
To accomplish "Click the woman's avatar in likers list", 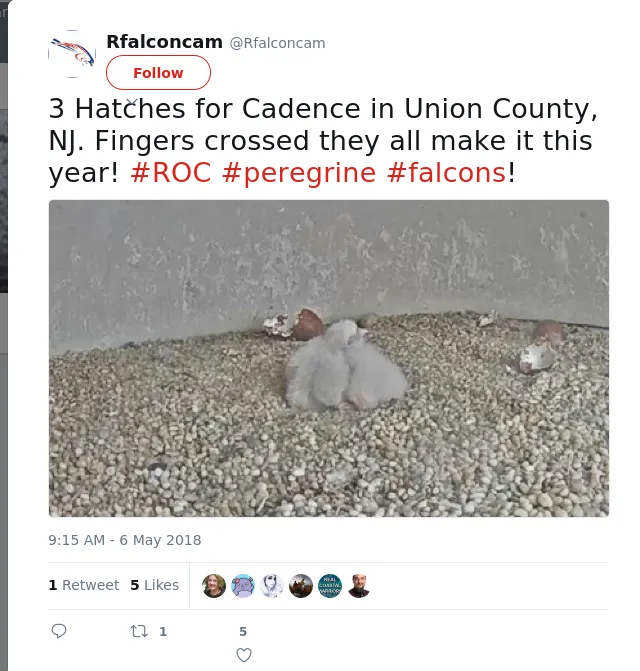I will [214, 586].
